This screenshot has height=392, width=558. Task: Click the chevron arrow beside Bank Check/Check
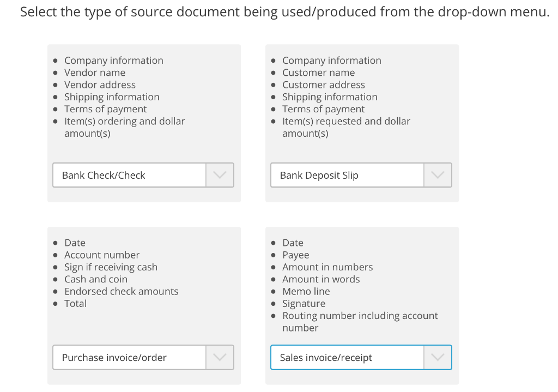(220, 175)
